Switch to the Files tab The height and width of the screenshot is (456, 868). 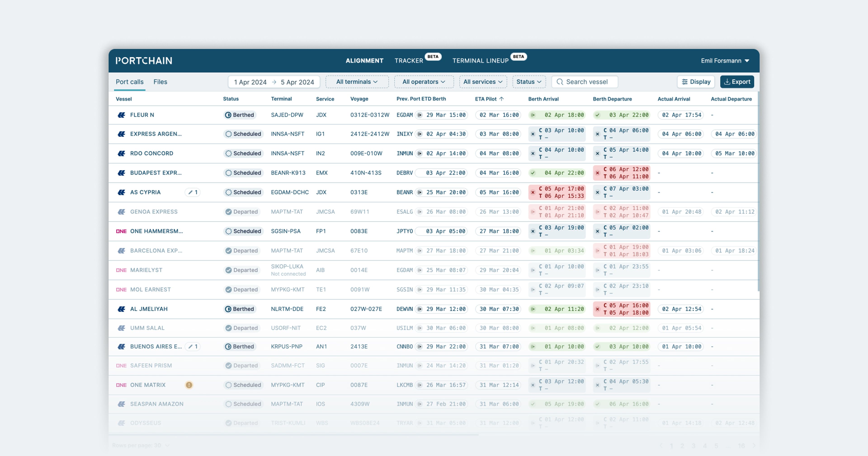pyautogui.click(x=160, y=82)
